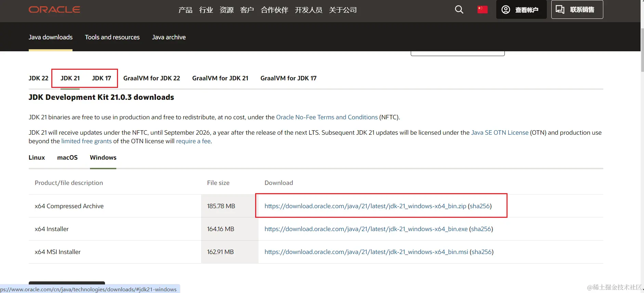
Task: Download jdk-21_windows-x64_bin.msi link
Action: [366, 252]
